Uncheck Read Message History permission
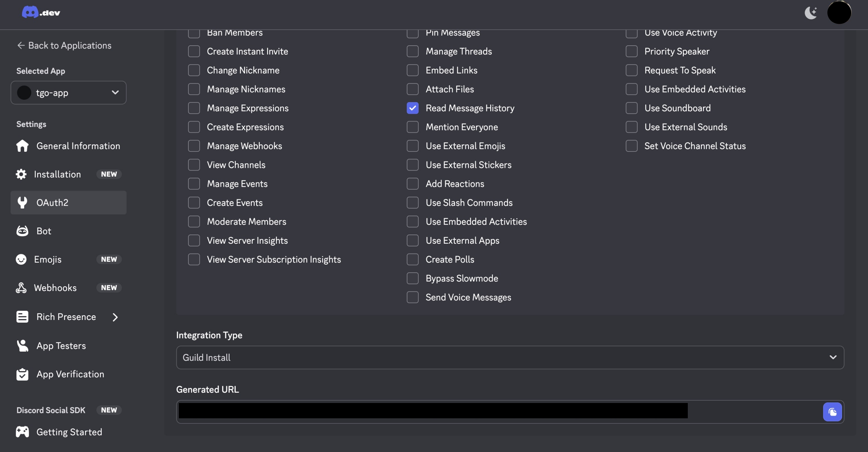The width and height of the screenshot is (868, 452). 413,108
